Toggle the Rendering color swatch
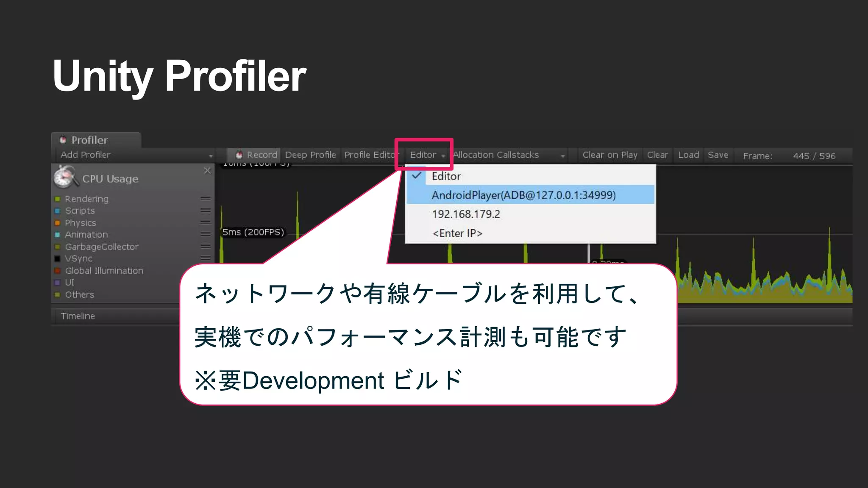Viewport: 868px width, 488px height. point(58,199)
